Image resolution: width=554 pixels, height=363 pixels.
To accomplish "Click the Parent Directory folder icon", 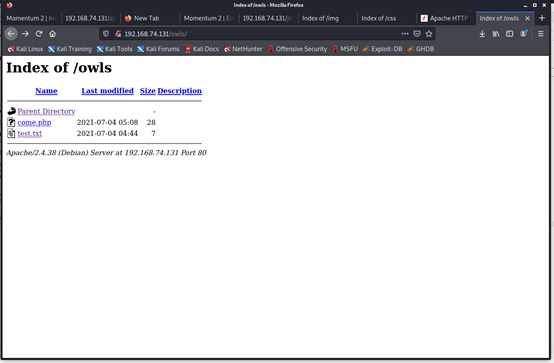I will pyautogui.click(x=11, y=111).
